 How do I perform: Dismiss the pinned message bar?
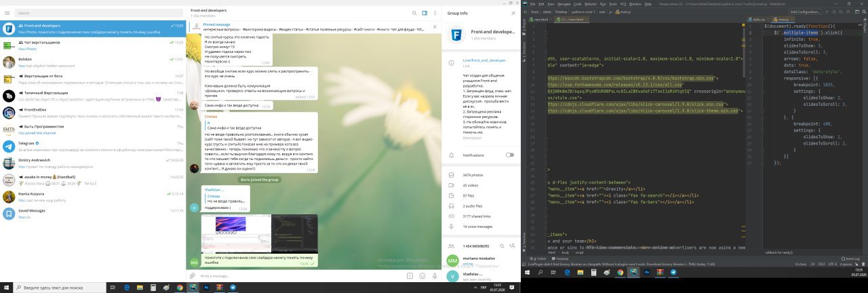(433, 27)
